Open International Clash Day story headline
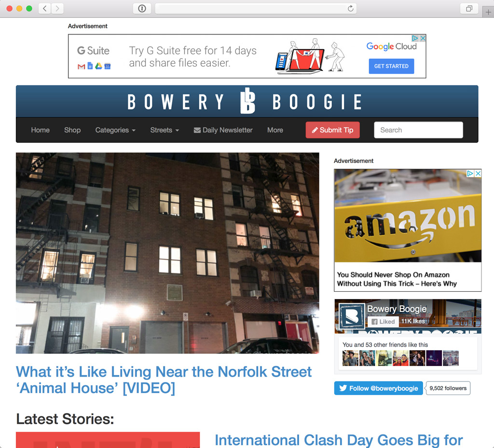Viewport: 494px width, 448px height. [339, 440]
